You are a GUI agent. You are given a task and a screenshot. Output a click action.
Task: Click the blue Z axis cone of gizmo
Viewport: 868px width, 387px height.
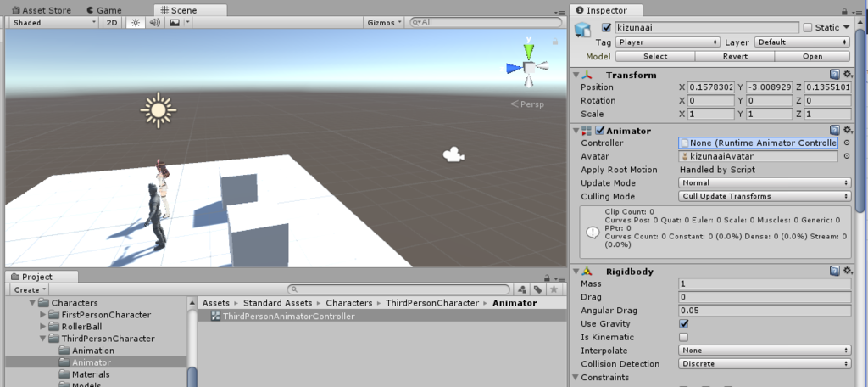515,68
